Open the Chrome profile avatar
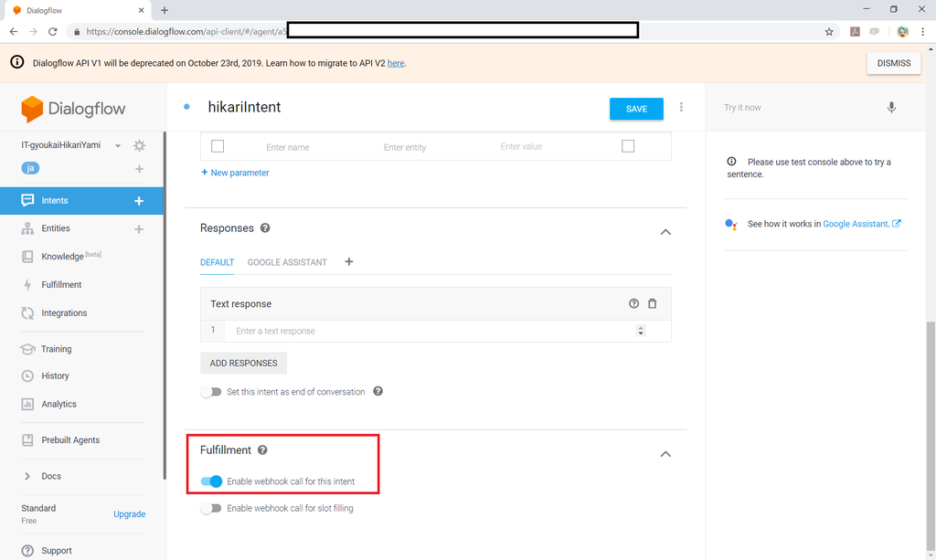The width and height of the screenshot is (936, 560). click(902, 32)
